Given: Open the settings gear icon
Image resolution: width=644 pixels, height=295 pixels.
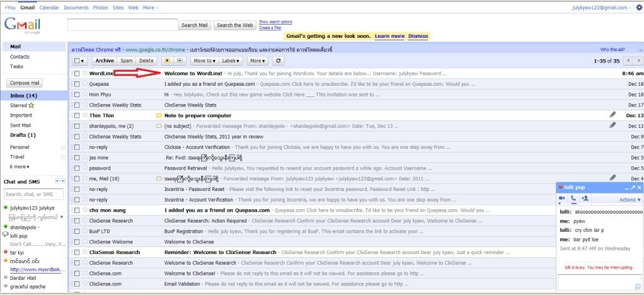Looking at the screenshot, I should [x=639, y=8].
